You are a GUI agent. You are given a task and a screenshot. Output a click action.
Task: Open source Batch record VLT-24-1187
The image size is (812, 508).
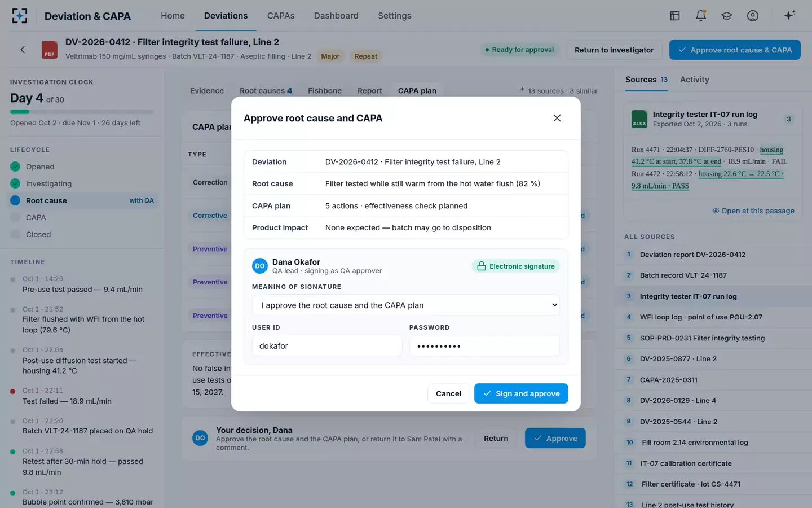(x=713, y=275)
